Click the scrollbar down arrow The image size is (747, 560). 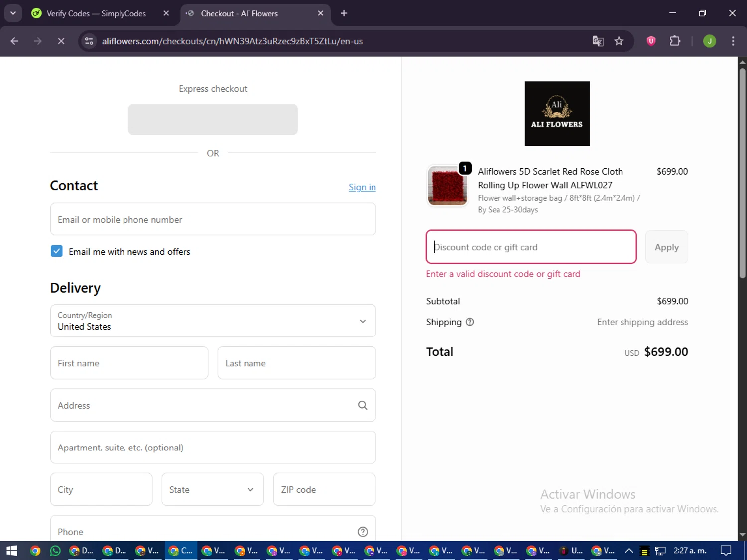[742, 535]
